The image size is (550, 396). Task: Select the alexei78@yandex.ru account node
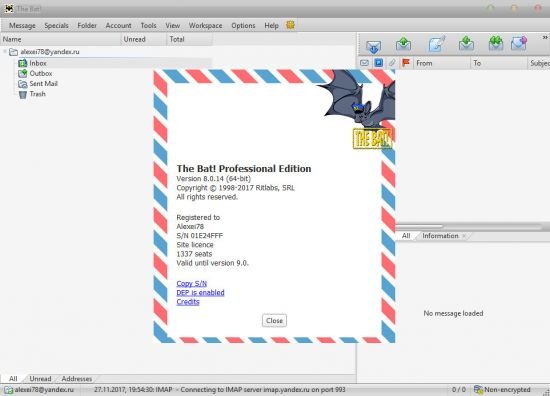(x=49, y=52)
